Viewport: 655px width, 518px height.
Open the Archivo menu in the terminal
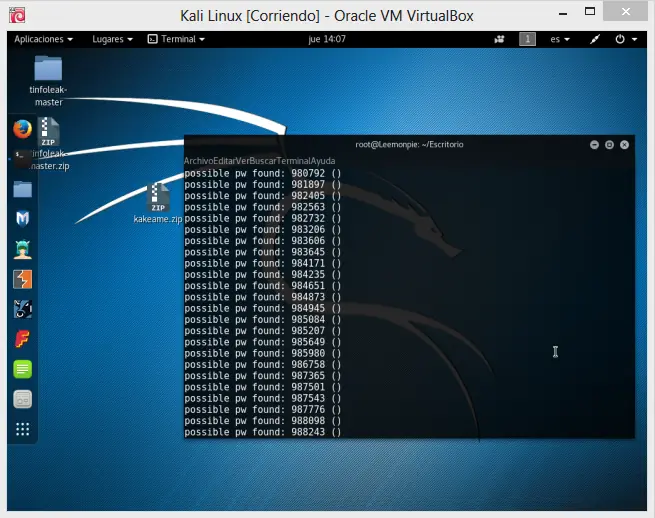point(198,161)
